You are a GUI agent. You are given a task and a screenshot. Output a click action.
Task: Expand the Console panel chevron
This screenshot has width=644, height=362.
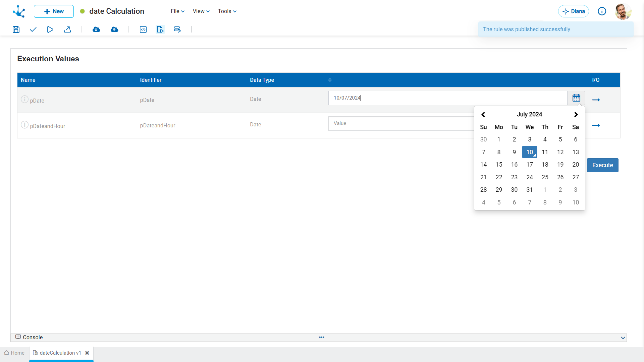coord(623,338)
